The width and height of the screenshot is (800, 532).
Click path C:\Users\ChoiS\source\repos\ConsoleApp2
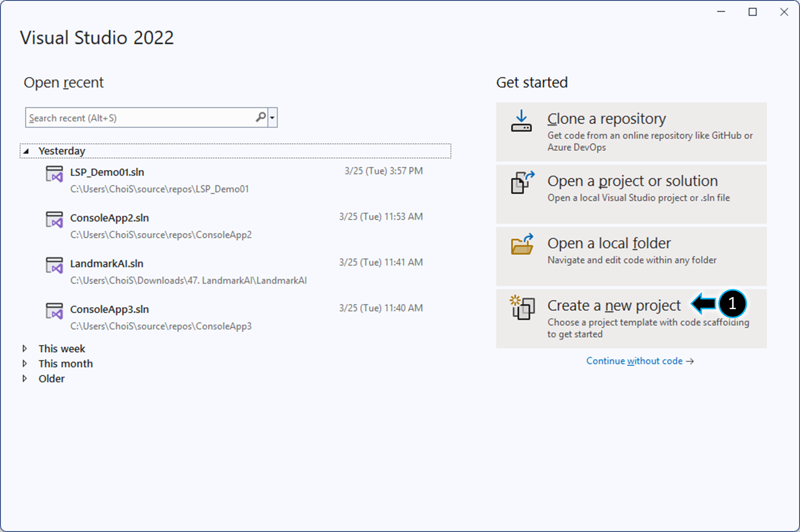tap(161, 235)
